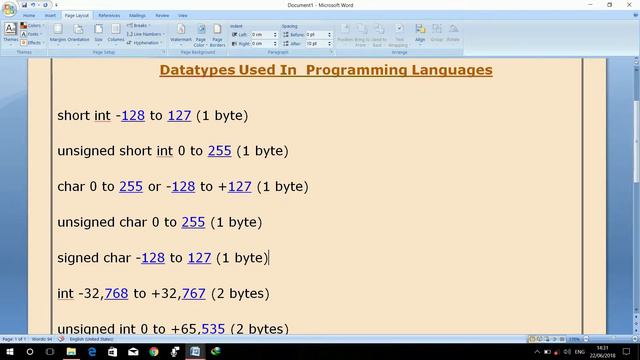This screenshot has width=640, height=360.
Task: Open the Office button menu
Action: [x=8, y=8]
